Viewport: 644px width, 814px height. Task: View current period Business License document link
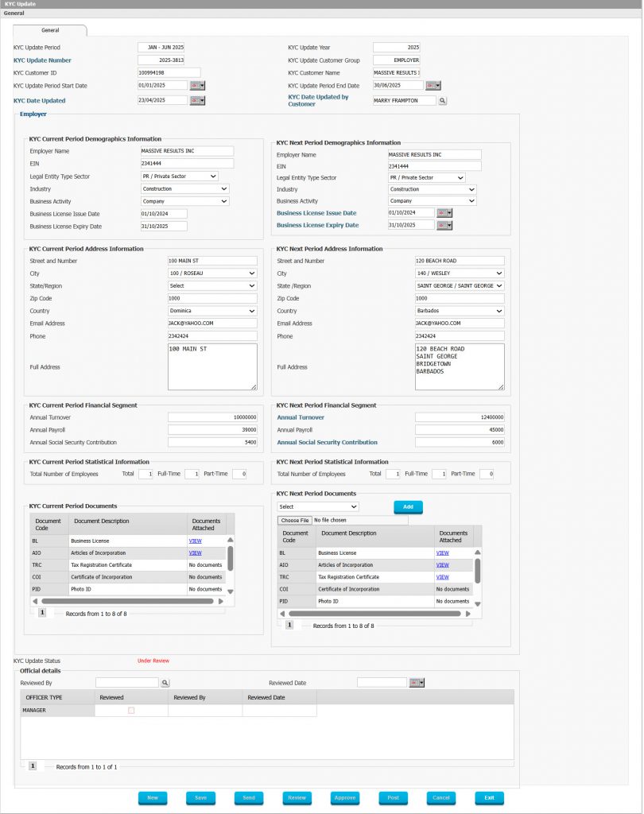[x=195, y=541]
